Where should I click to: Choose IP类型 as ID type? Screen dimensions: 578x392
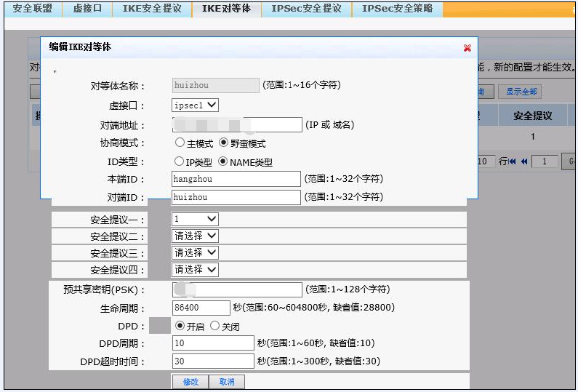pos(179,161)
